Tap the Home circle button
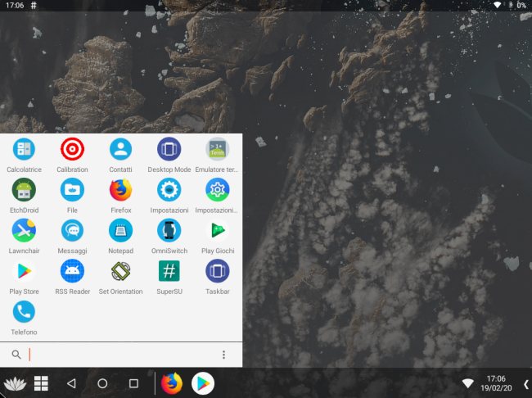532x398 pixels. [102, 384]
